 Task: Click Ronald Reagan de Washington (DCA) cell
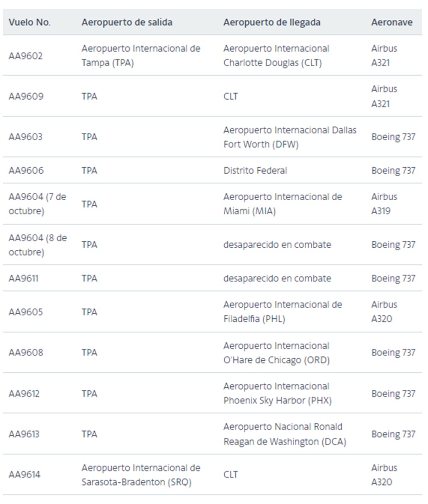285,434
